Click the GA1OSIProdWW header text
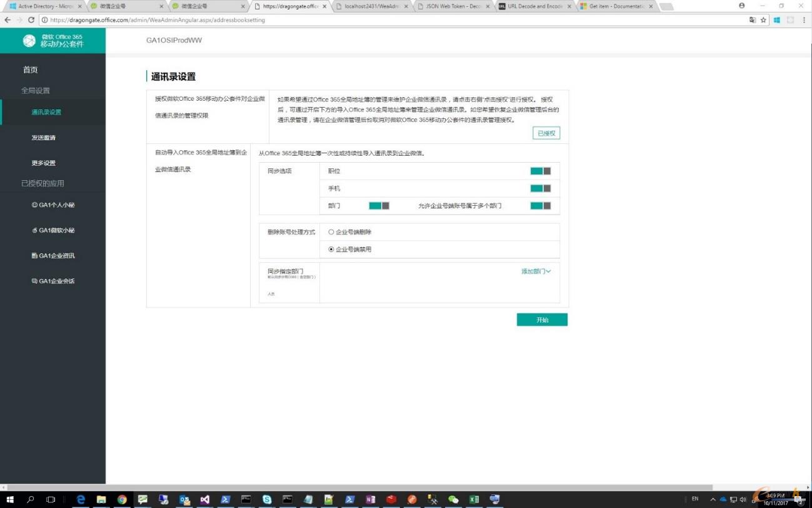The height and width of the screenshot is (508, 812). [174, 41]
